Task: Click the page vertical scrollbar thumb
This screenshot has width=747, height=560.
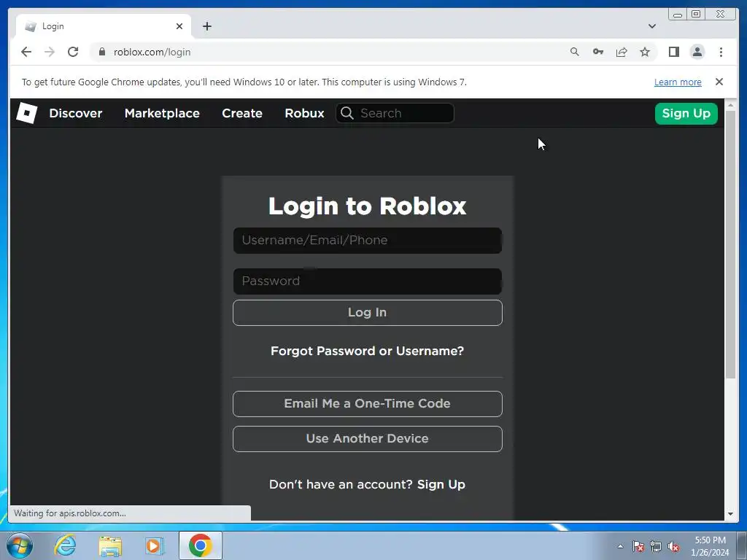Action: pyautogui.click(x=730, y=244)
